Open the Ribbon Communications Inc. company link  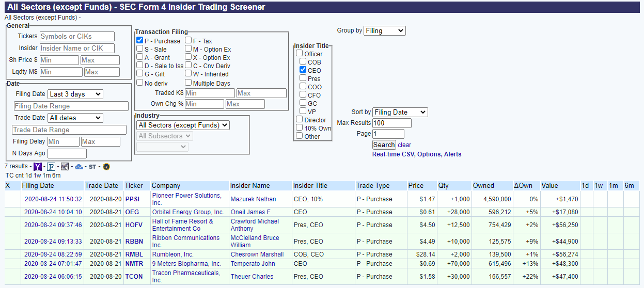pyautogui.click(x=186, y=241)
